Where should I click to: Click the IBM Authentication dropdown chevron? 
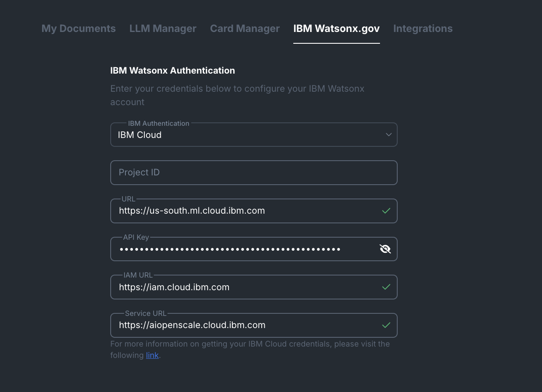(x=388, y=135)
